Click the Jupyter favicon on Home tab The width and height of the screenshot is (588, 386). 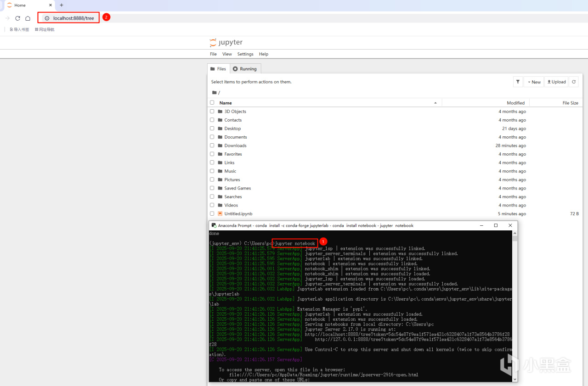[9, 5]
